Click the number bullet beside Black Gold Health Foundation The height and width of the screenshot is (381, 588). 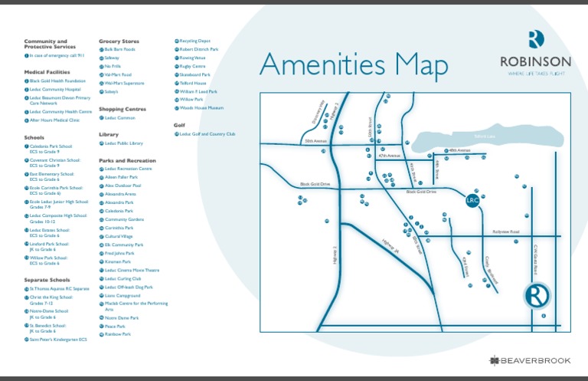(27, 81)
